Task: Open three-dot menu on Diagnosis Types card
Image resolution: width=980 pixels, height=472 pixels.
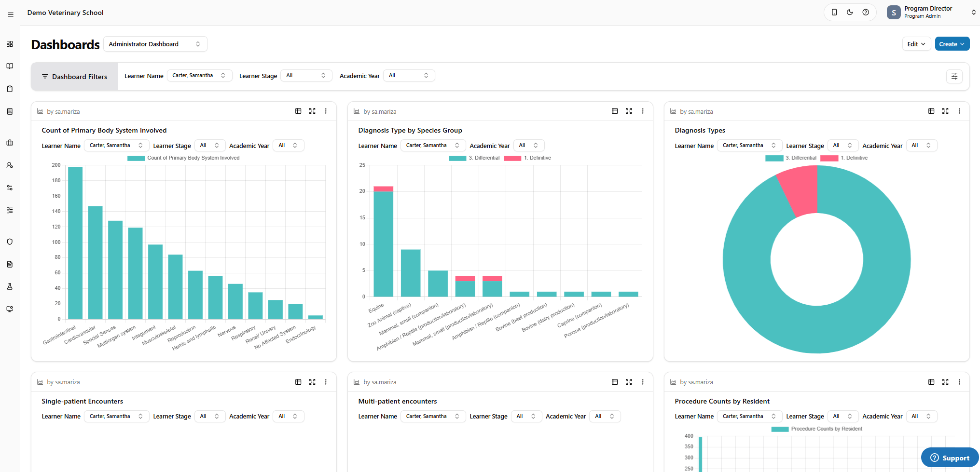Action: (959, 111)
